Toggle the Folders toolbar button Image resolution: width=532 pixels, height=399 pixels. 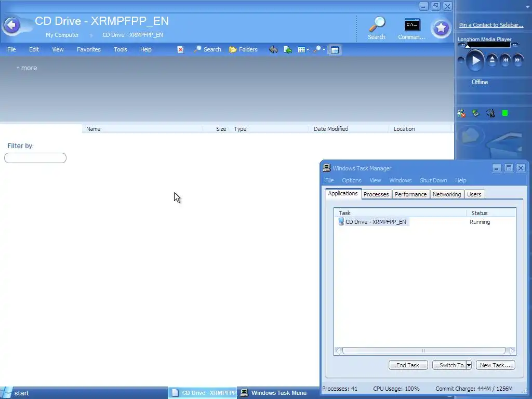coord(243,49)
